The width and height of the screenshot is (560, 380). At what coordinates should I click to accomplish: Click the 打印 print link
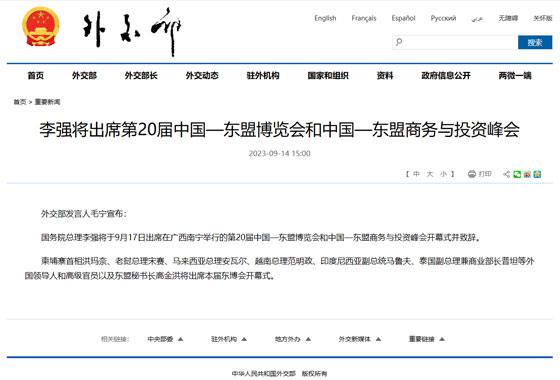pos(485,174)
